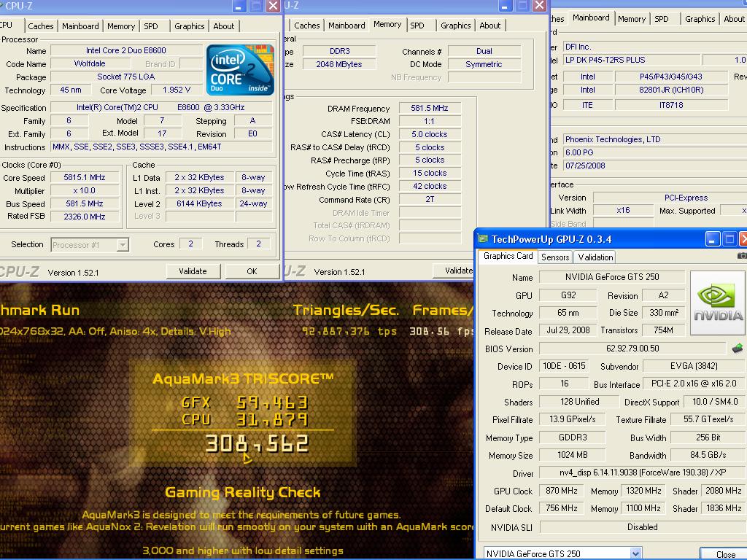The image size is (747, 560).
Task: Click the Instructions MMX, SSE list field
Action: tap(161, 147)
